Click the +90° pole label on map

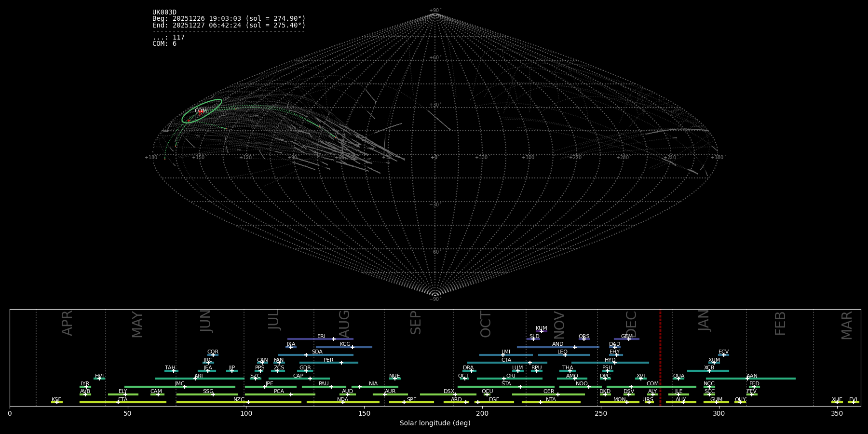[x=435, y=11]
